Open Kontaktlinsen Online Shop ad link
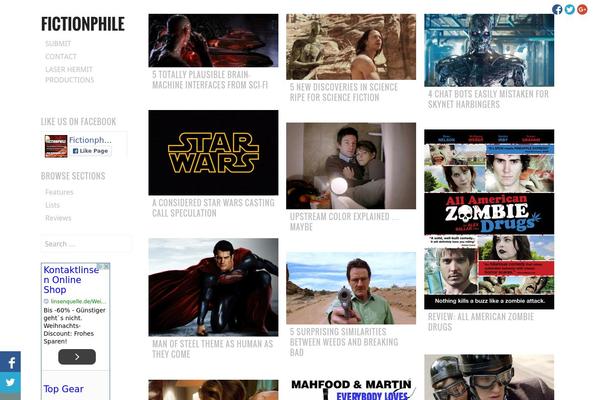600x400 pixels. coord(71,280)
